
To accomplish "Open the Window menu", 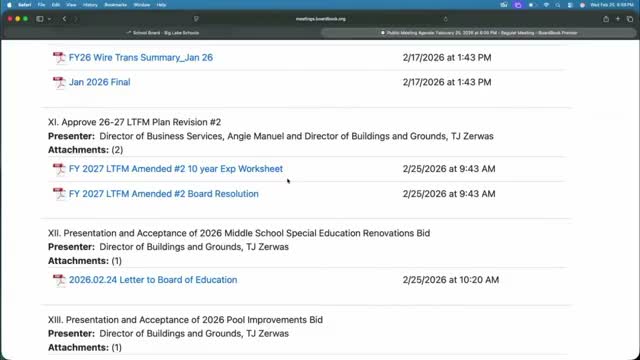I will point(142,5).
